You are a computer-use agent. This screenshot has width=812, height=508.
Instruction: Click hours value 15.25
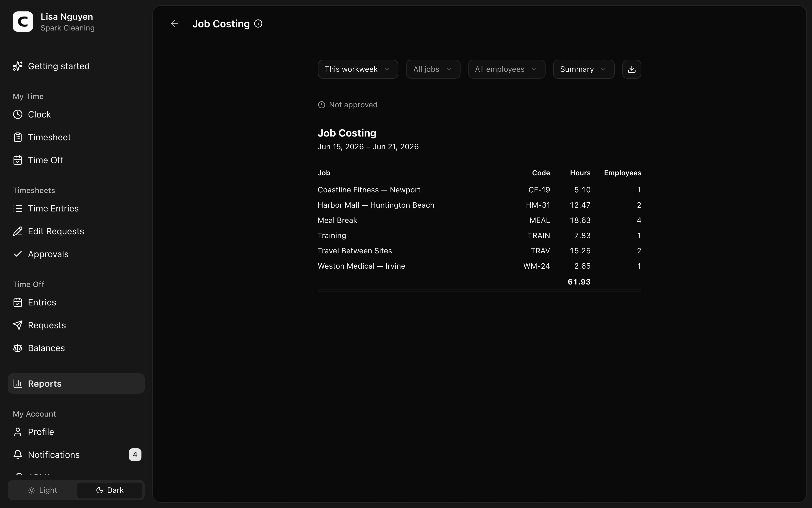[x=580, y=251]
